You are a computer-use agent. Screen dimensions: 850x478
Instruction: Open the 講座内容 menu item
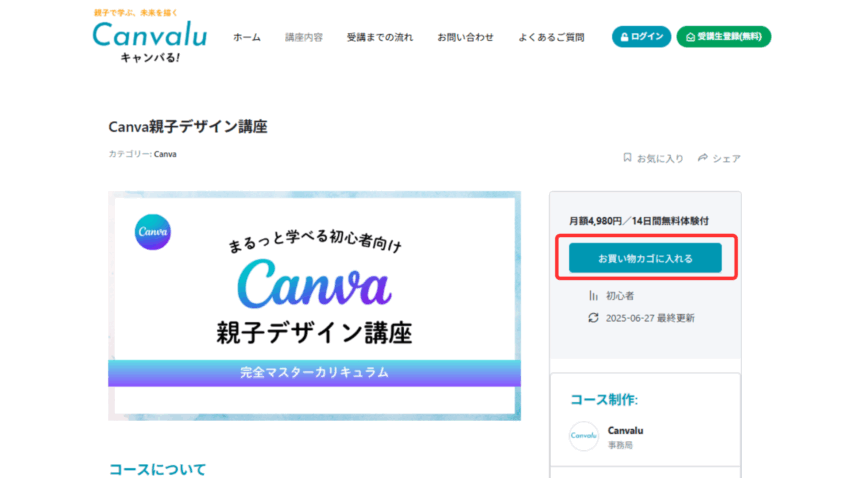tap(304, 37)
